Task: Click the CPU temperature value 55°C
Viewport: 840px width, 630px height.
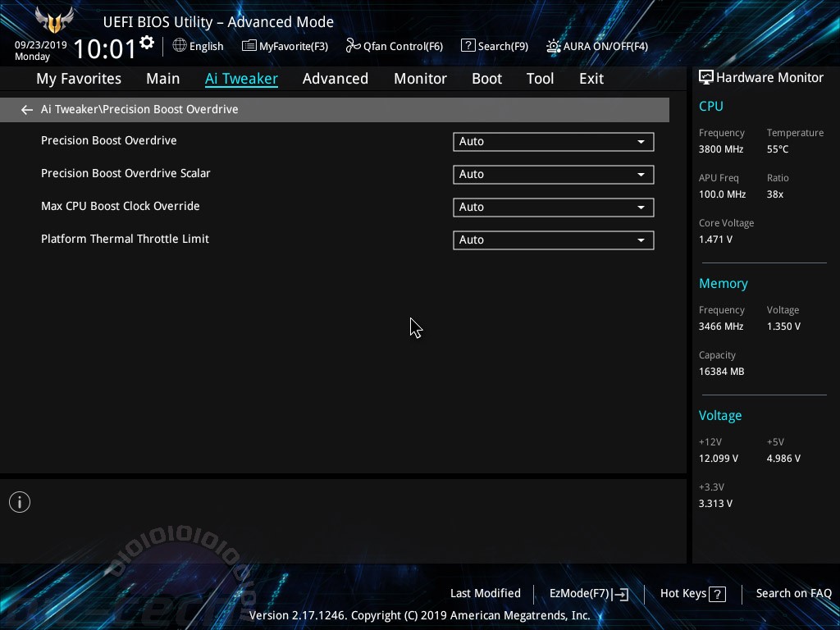Action: coord(778,149)
